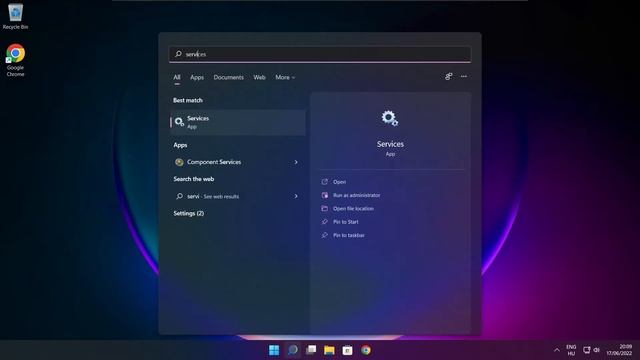Select the Services best match result
Image resolution: width=640 pixels, height=360 pixels.
coord(238,122)
